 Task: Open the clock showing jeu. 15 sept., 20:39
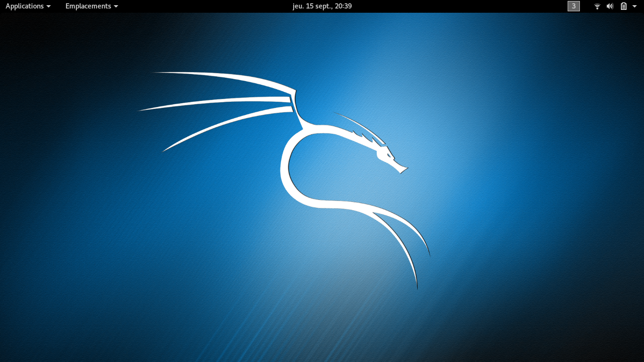click(322, 6)
